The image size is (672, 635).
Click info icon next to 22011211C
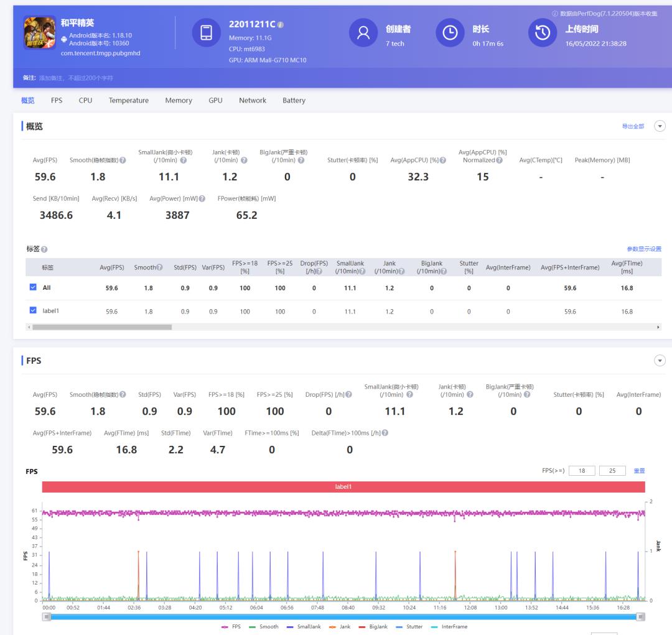pos(281,25)
